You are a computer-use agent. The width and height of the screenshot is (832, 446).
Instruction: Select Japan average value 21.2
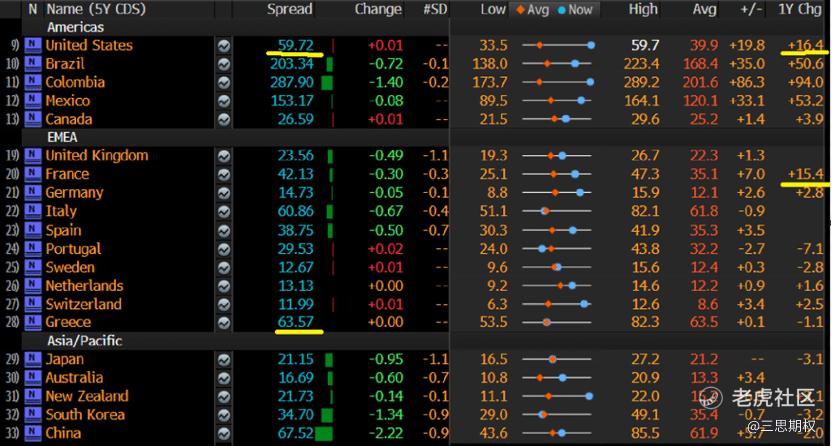tap(704, 360)
